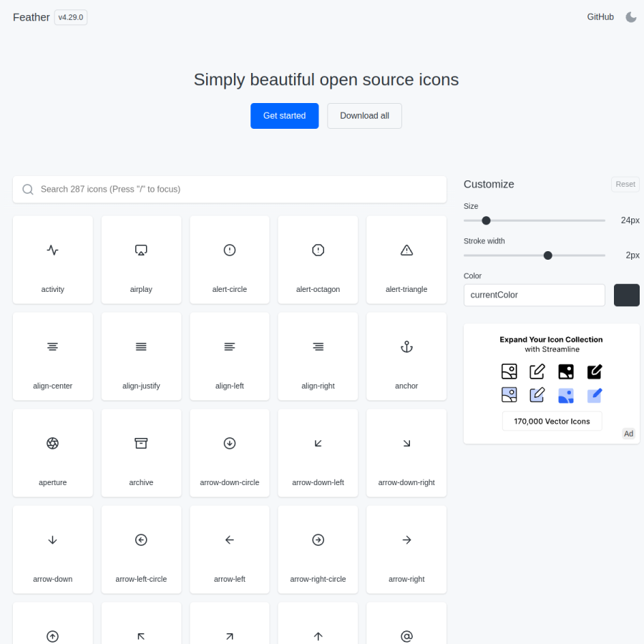The height and width of the screenshot is (644, 644).
Task: Choose the arrow-up-left icon at bottom
Action: tap(141, 623)
